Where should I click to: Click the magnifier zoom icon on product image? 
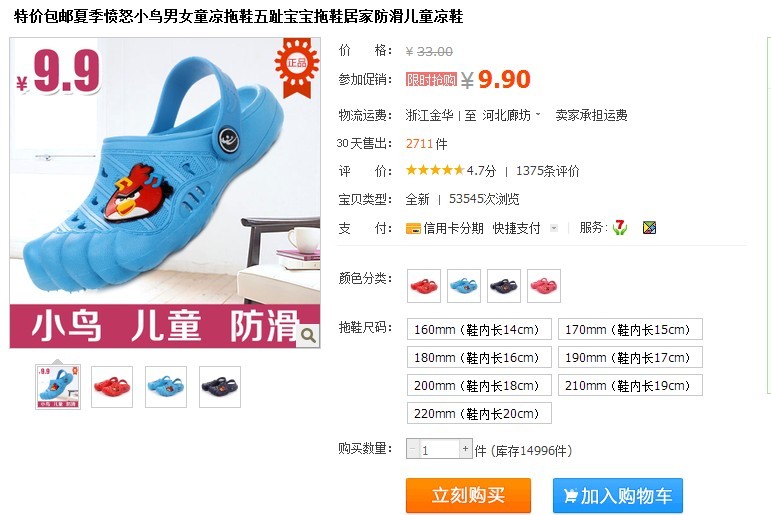coord(308,335)
